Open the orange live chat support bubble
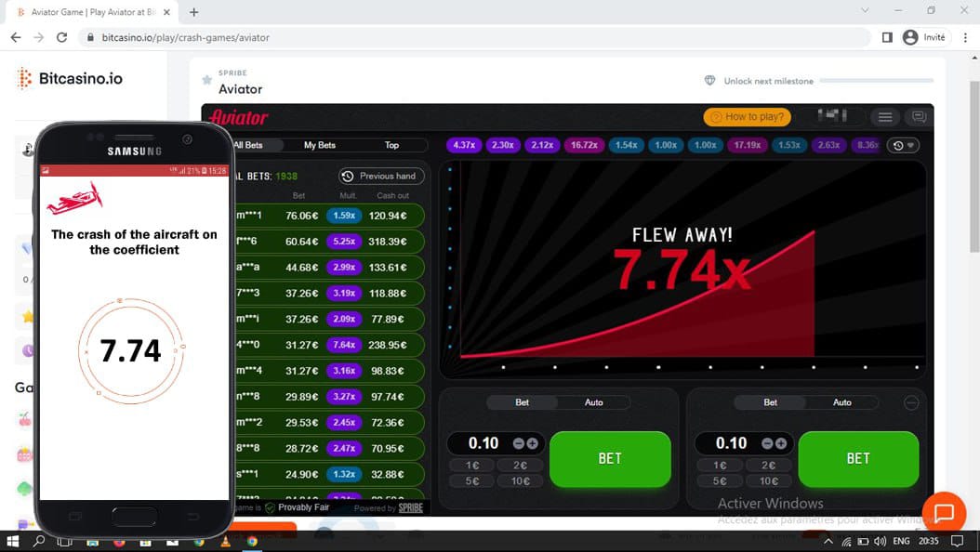 click(944, 513)
